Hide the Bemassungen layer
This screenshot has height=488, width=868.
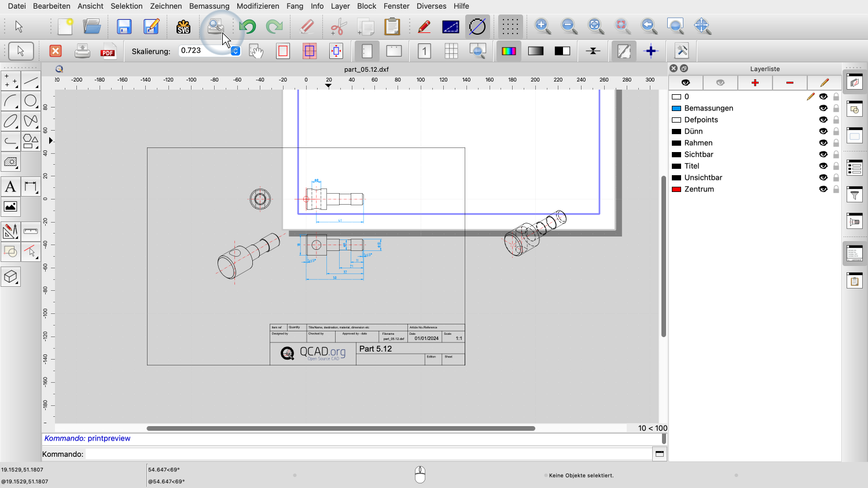pos(823,108)
